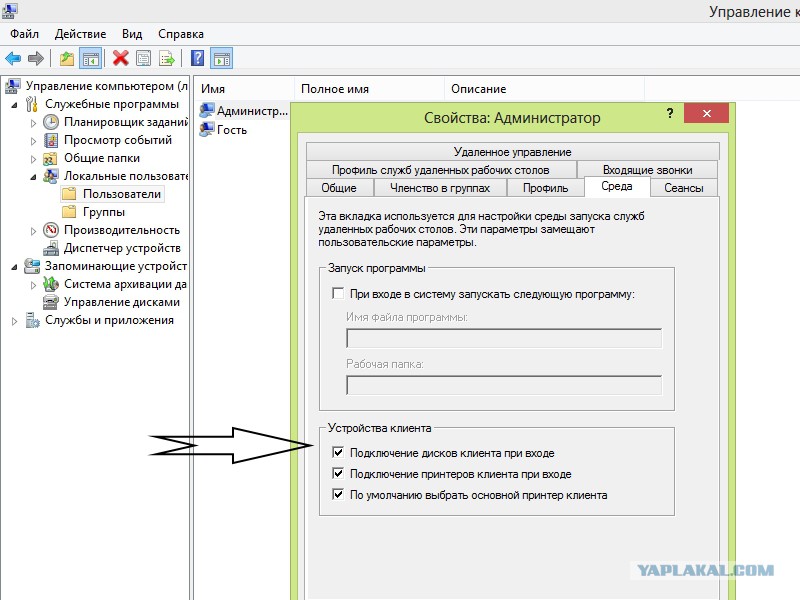This screenshot has width=800, height=600.
Task: Select 'Управление дисками' in the tree
Action: click(121, 302)
